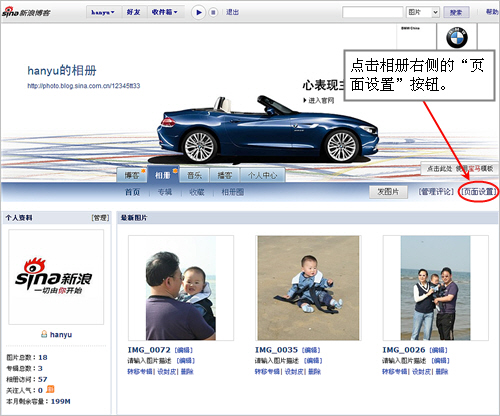
Task: Edit description under IMG_0072 via 编辑
Action: tap(186, 361)
